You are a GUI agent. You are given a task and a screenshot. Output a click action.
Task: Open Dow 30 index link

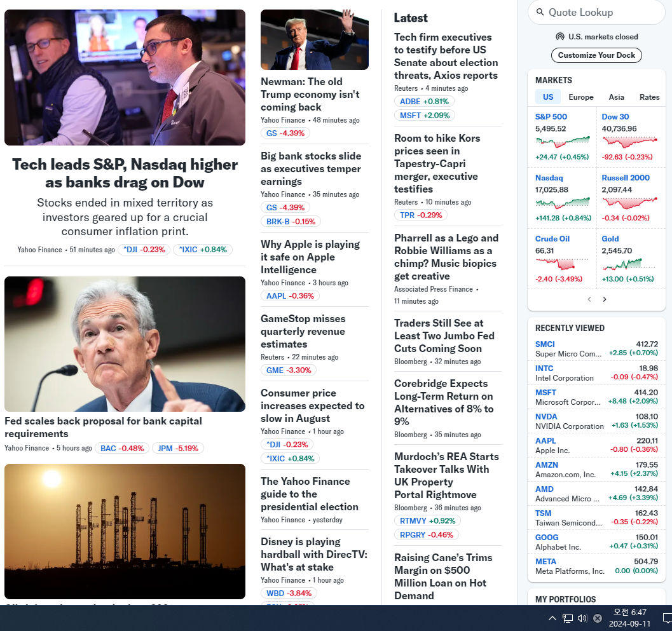pyautogui.click(x=615, y=116)
